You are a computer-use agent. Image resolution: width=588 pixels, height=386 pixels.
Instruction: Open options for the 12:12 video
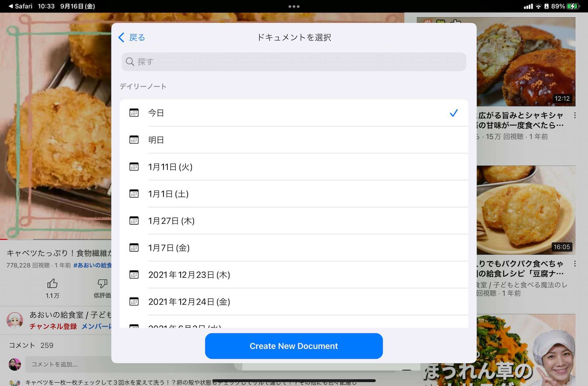pos(575,115)
